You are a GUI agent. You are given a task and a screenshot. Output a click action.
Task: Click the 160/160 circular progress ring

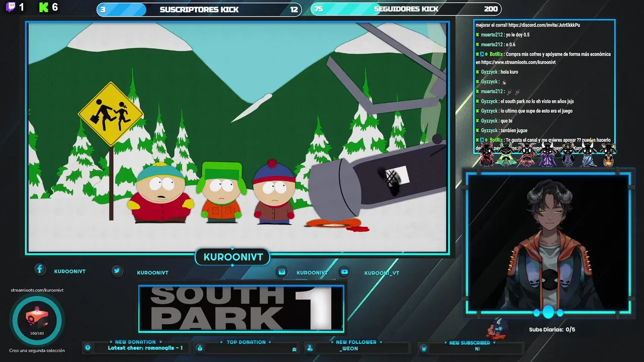tap(37, 320)
